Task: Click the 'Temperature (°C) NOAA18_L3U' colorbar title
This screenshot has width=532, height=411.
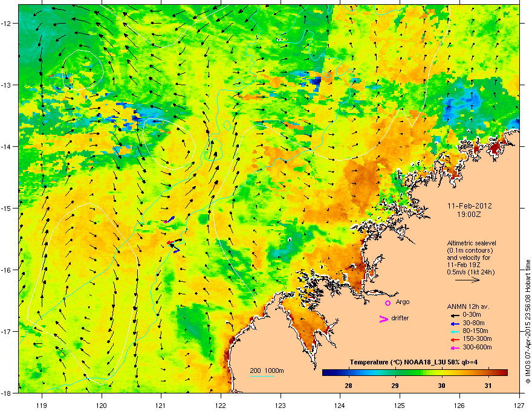Action: pyautogui.click(x=398, y=362)
